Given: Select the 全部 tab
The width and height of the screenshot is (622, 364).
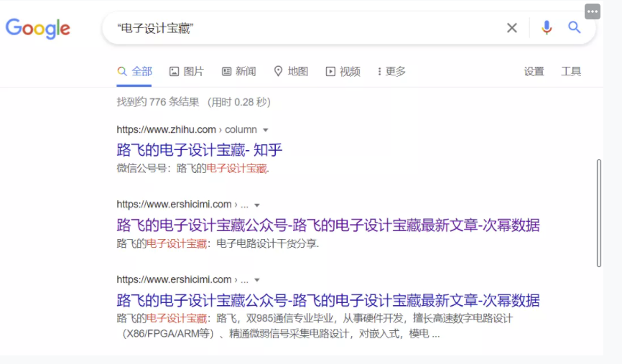Looking at the screenshot, I should (134, 71).
